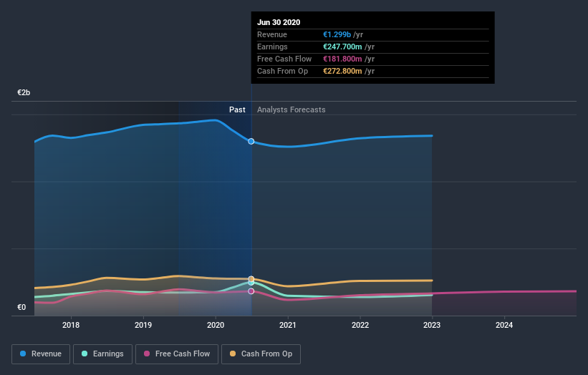The image size is (588, 375).
Task: Click the €0 y-axis label
Action: point(21,307)
